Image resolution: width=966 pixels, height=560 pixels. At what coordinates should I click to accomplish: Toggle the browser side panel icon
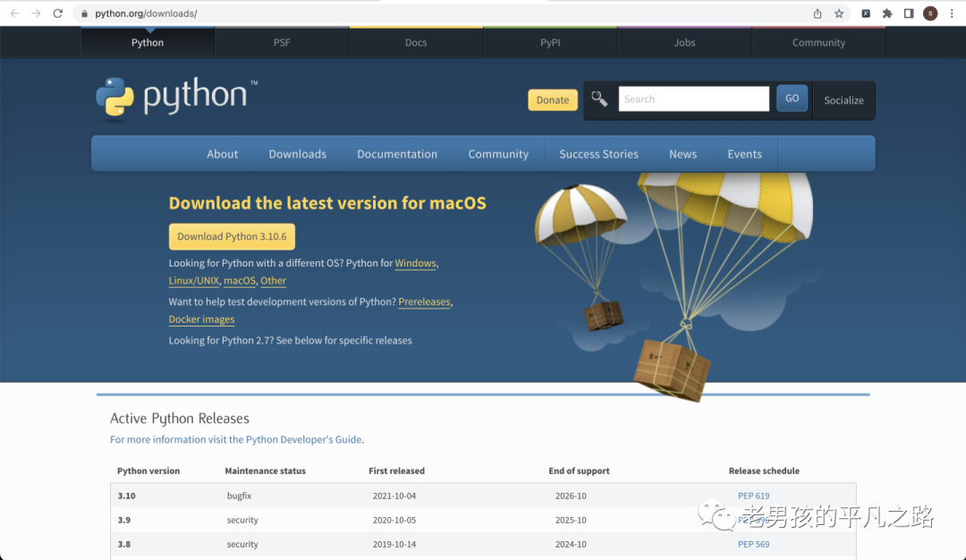click(x=909, y=13)
